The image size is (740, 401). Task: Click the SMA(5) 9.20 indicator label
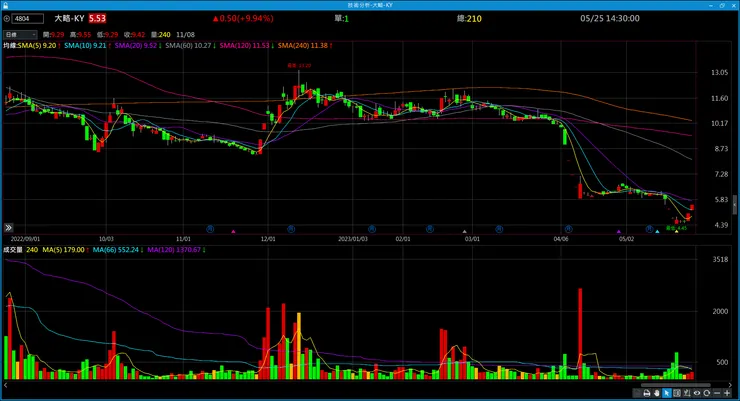coord(38,46)
